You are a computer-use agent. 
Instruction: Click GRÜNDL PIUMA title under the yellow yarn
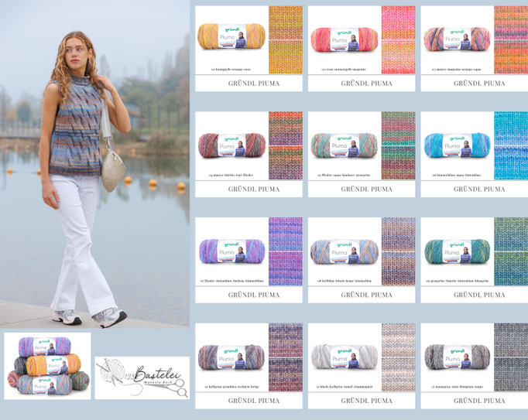click(x=254, y=84)
